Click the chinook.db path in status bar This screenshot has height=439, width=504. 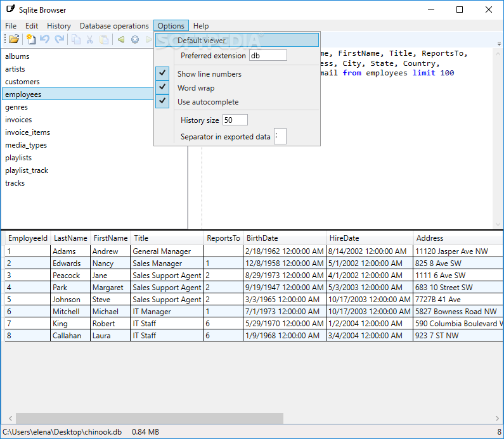(62, 432)
